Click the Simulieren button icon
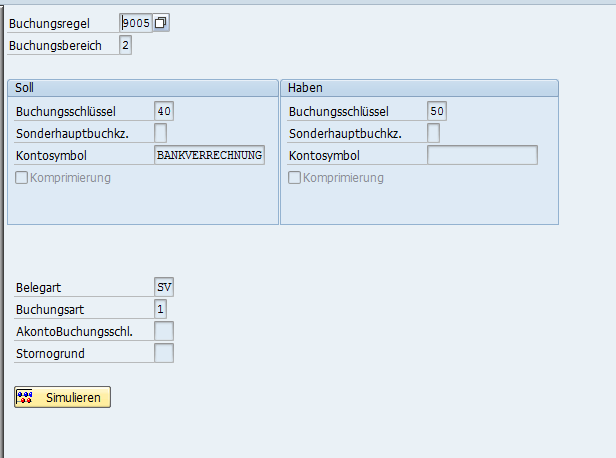The image size is (616, 458). coord(26,397)
